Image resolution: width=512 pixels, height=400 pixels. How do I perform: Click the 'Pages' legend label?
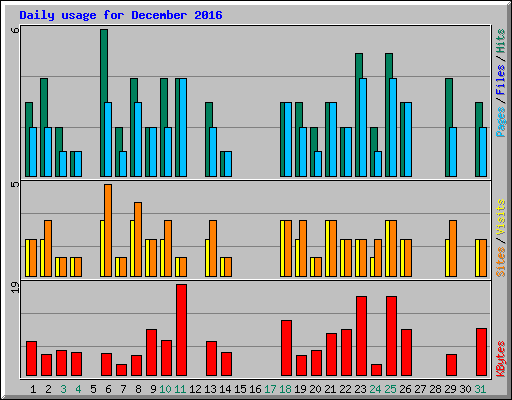(501, 122)
